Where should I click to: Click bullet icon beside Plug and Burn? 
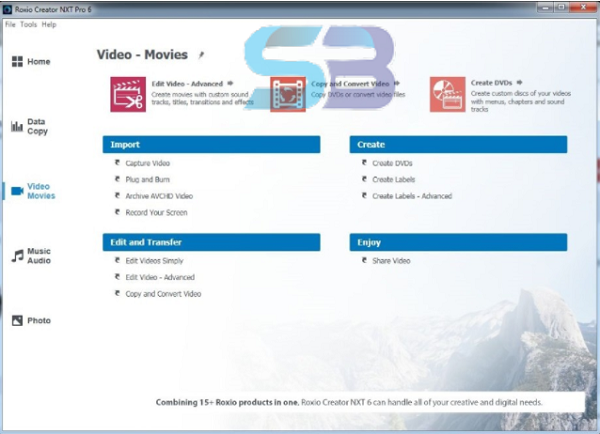[117, 179]
